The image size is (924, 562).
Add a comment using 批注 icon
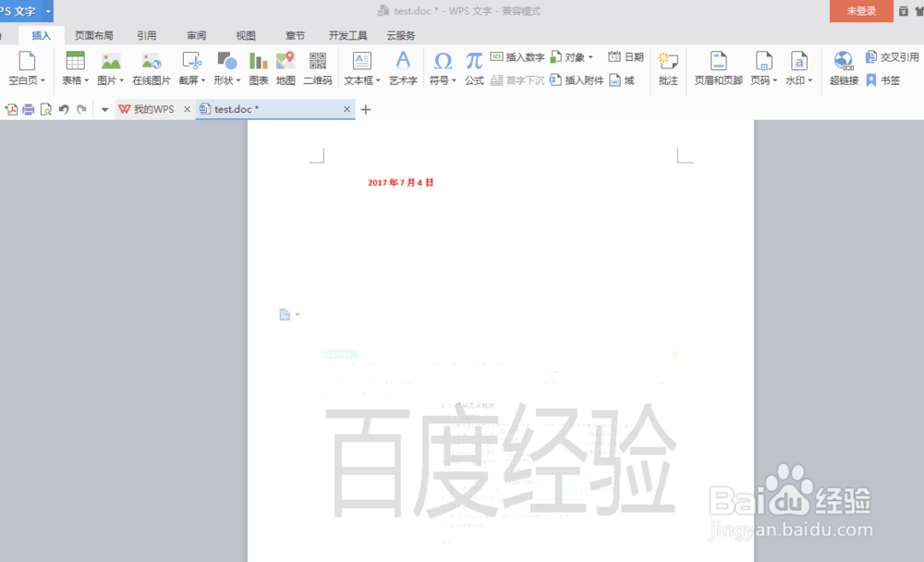[x=668, y=61]
